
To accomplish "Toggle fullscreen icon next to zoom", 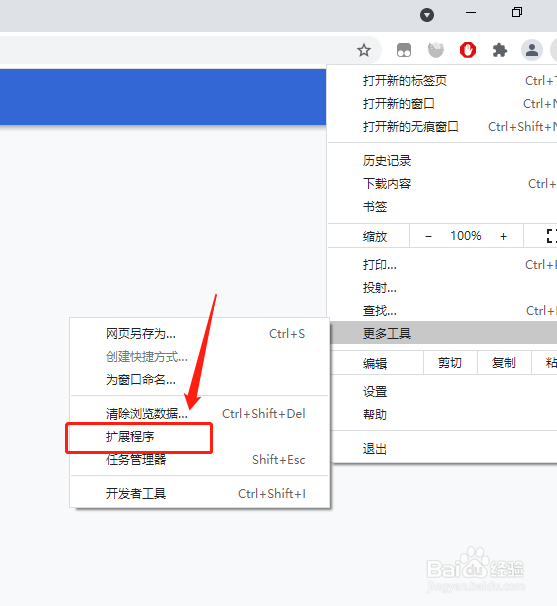I will pyautogui.click(x=551, y=236).
